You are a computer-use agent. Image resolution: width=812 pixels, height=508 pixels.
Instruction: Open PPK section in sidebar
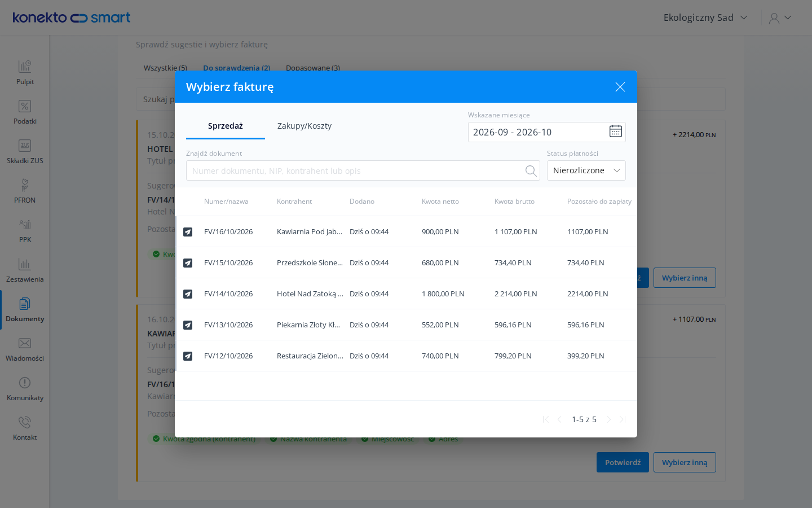(25, 231)
